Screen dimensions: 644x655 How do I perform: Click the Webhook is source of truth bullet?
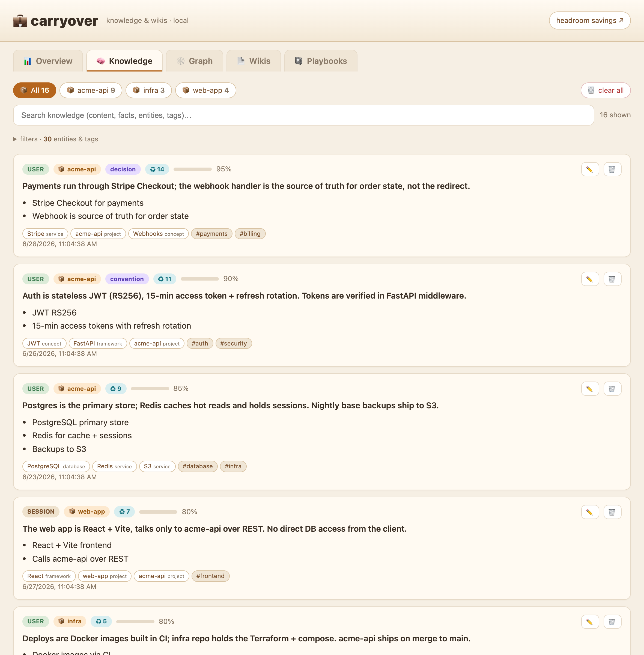coord(110,216)
